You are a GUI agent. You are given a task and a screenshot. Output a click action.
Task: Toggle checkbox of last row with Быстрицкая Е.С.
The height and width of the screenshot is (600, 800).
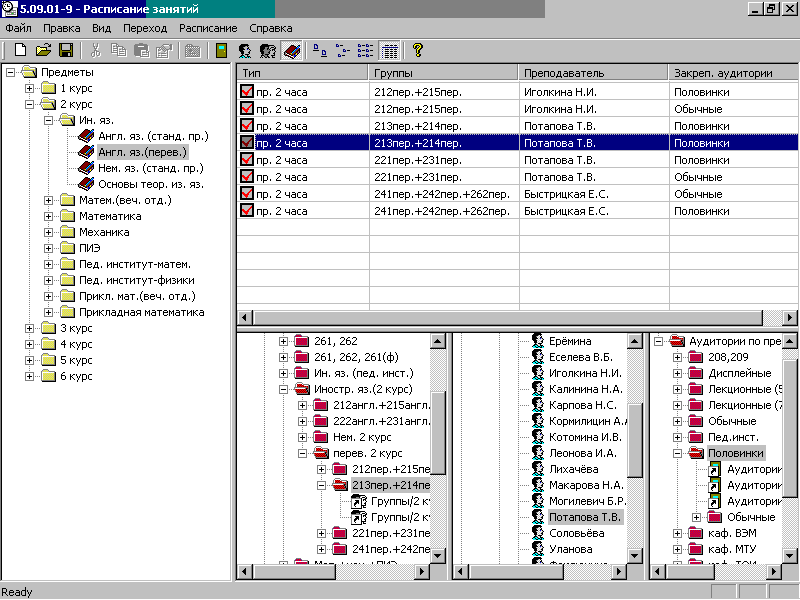pyautogui.click(x=247, y=211)
